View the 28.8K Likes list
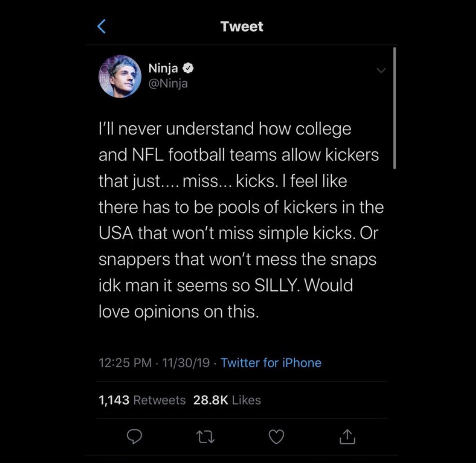The width and height of the screenshot is (476, 463). point(227,400)
